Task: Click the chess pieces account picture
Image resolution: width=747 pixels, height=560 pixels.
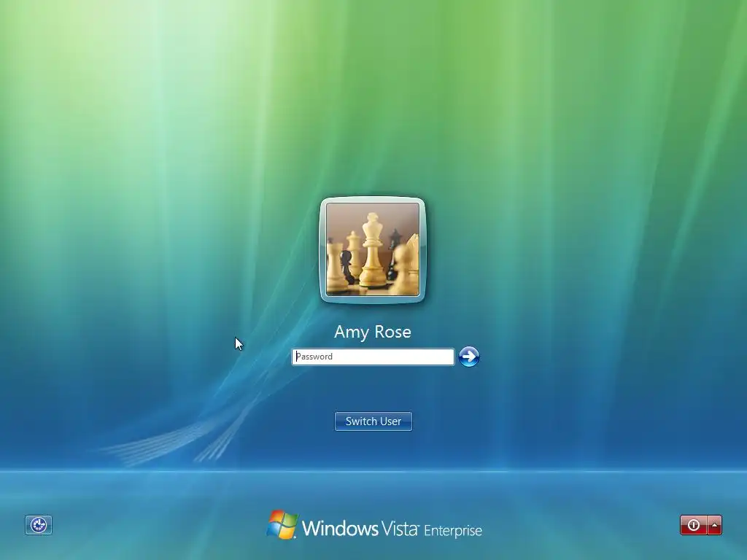Action: point(373,249)
